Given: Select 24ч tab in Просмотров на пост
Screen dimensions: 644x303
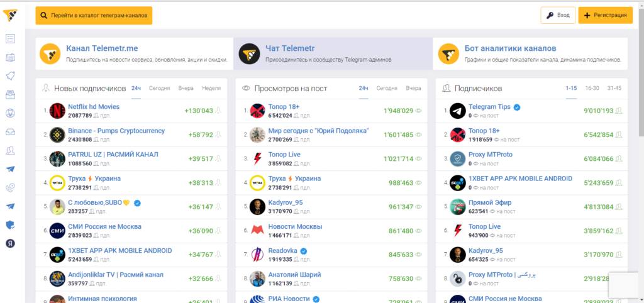Looking at the screenshot, I should 364,88.
